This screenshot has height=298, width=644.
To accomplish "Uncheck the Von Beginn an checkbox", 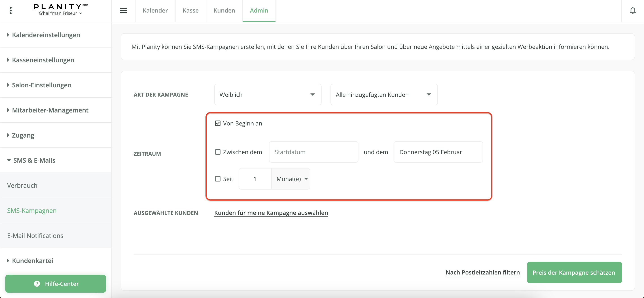I will click(218, 123).
